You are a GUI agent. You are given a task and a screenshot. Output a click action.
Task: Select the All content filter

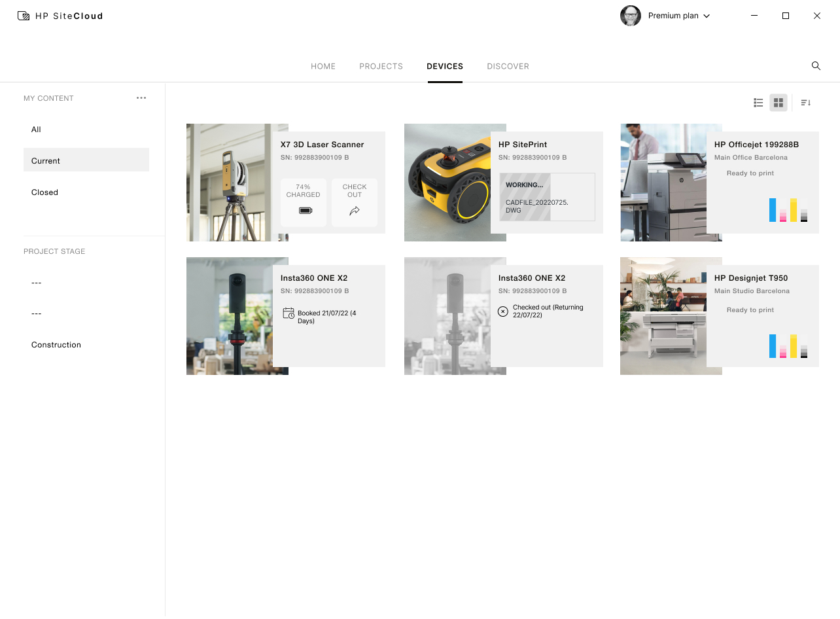pyautogui.click(x=36, y=130)
